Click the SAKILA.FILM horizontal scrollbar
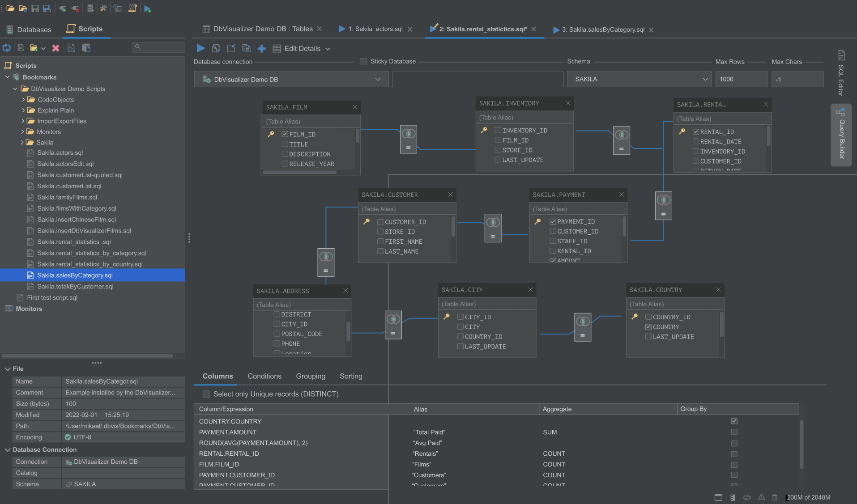 pyautogui.click(x=300, y=172)
